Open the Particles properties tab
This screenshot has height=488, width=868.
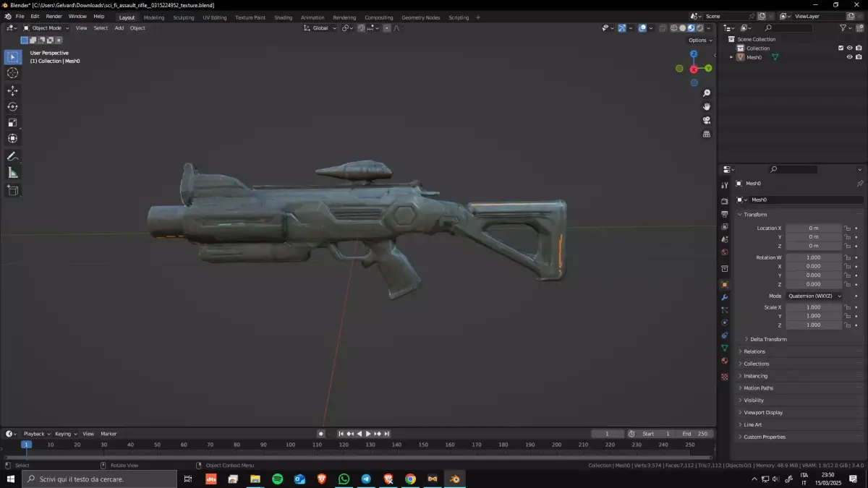(x=725, y=309)
